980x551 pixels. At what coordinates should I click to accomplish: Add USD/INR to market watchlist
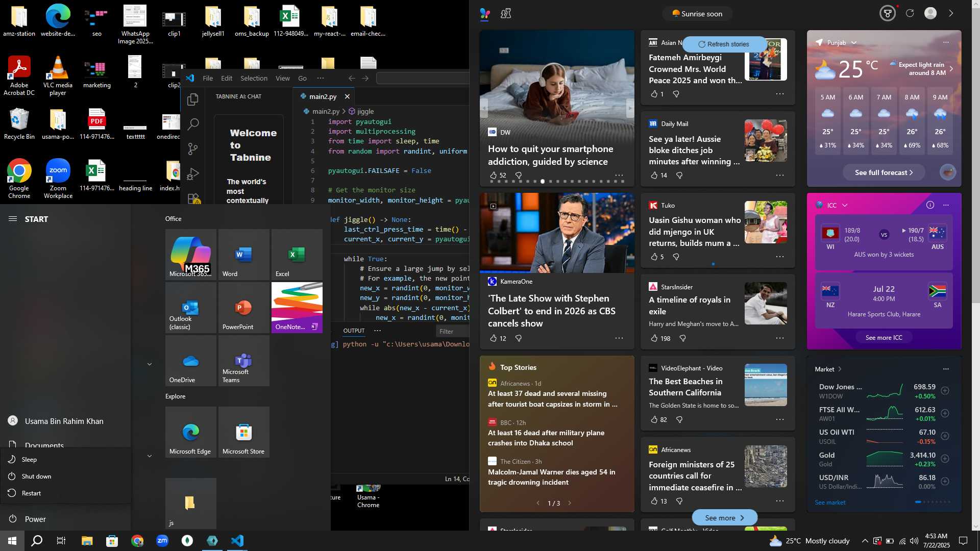point(945,481)
